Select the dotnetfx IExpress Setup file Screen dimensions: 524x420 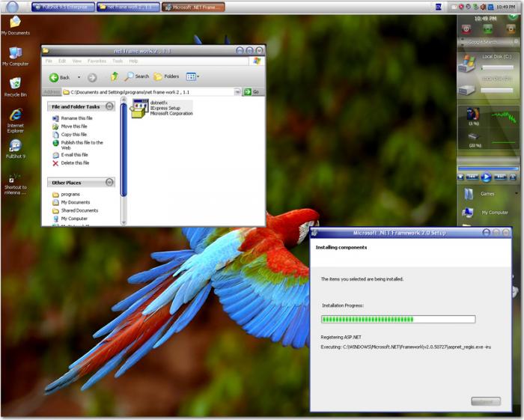[162, 108]
